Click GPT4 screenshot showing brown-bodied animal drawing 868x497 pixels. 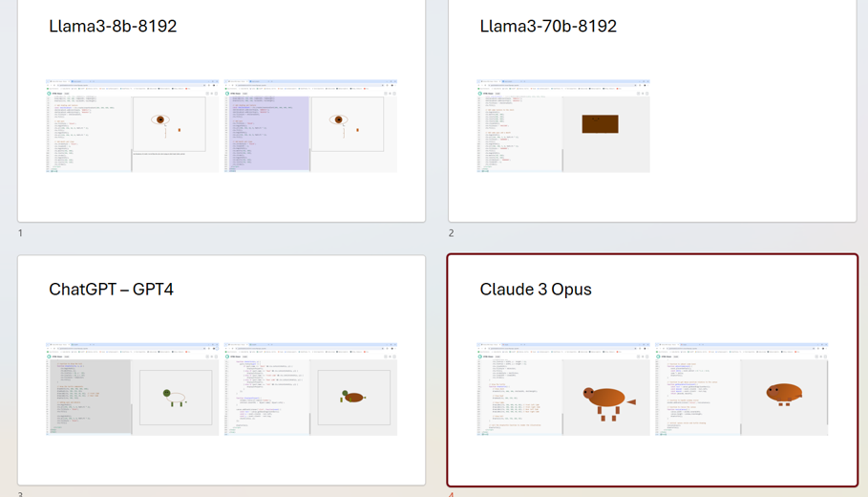point(310,389)
